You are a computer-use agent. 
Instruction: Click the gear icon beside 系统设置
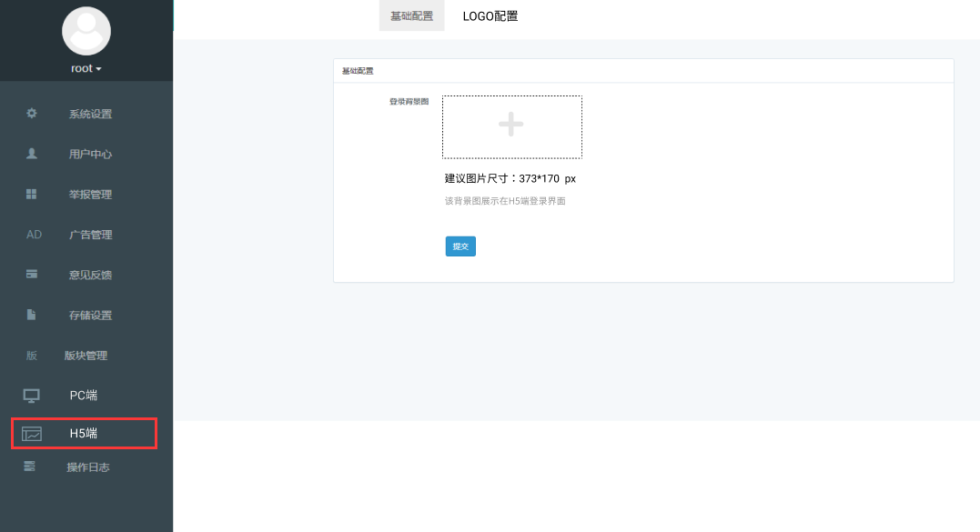click(x=31, y=113)
